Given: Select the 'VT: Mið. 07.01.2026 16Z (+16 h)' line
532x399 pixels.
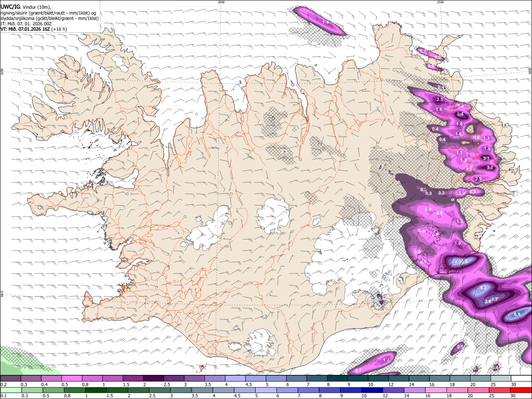Looking at the screenshot, I should point(34,29).
